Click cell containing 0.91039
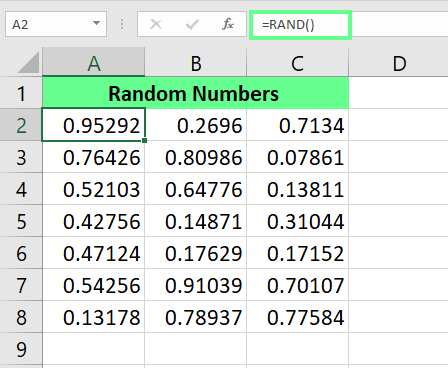Screen dimensions: 448x368 point(196,285)
